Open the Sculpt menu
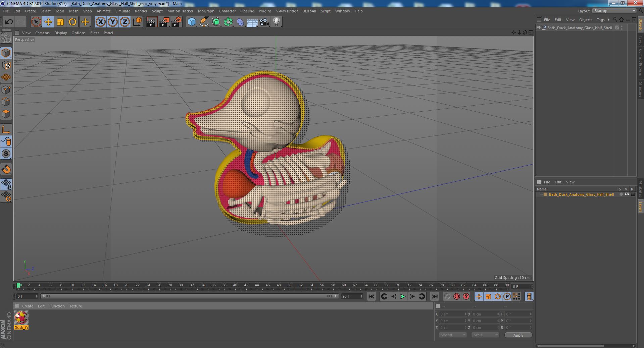Viewport: 644px width, 348px height. pos(157,11)
